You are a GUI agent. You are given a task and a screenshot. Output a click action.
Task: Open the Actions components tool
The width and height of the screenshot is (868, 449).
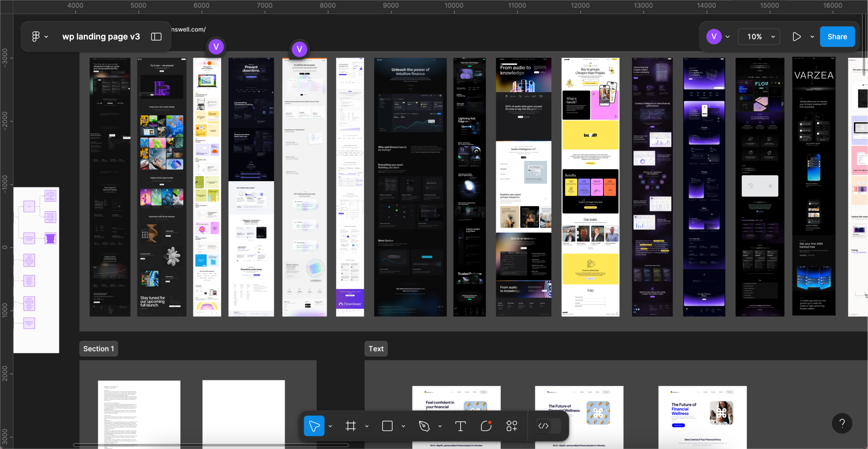(x=512, y=426)
